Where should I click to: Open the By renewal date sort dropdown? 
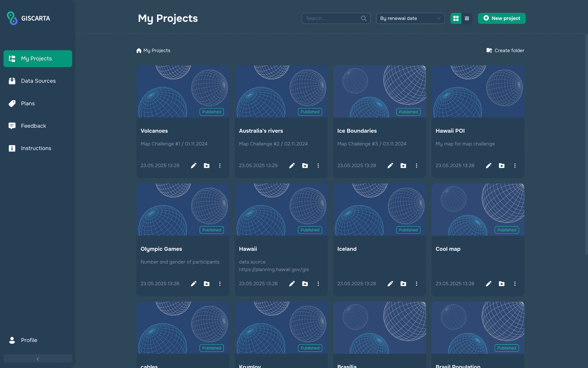(x=410, y=18)
